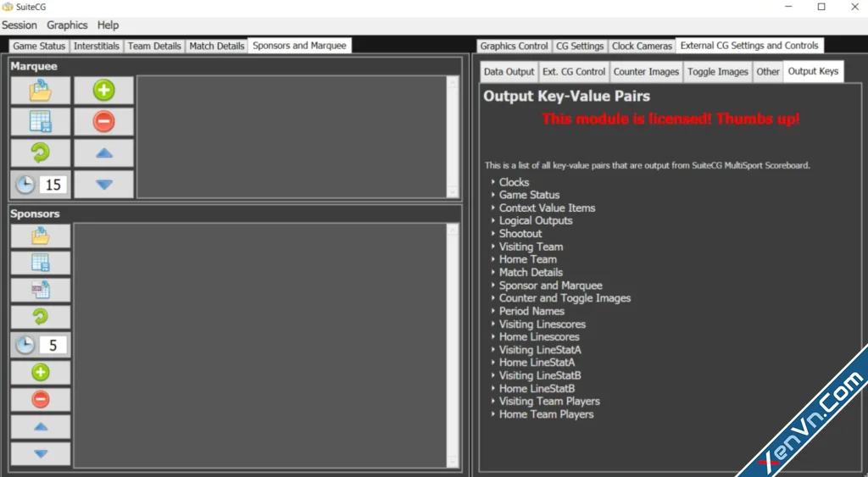Expand the Visiting Team Players group

(492, 402)
